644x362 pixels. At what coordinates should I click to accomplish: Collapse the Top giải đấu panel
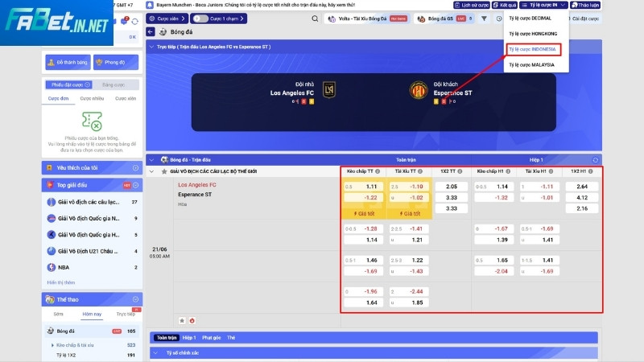pyautogui.click(x=136, y=185)
